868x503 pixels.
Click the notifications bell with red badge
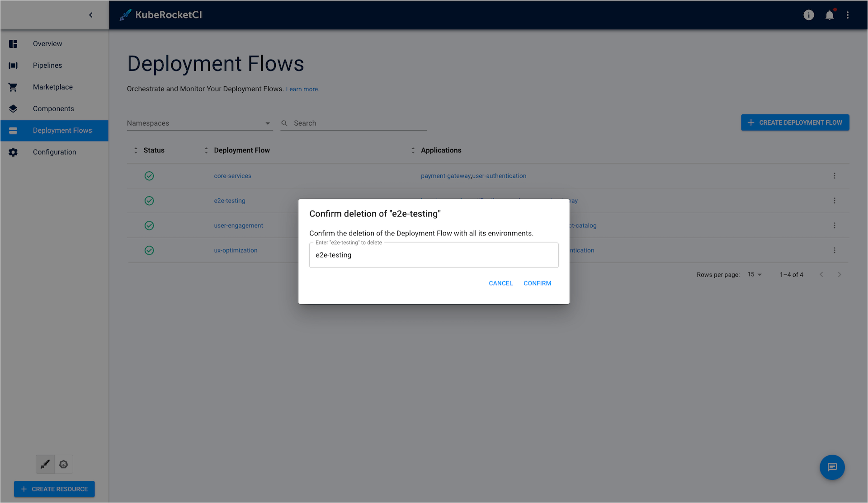coord(830,15)
